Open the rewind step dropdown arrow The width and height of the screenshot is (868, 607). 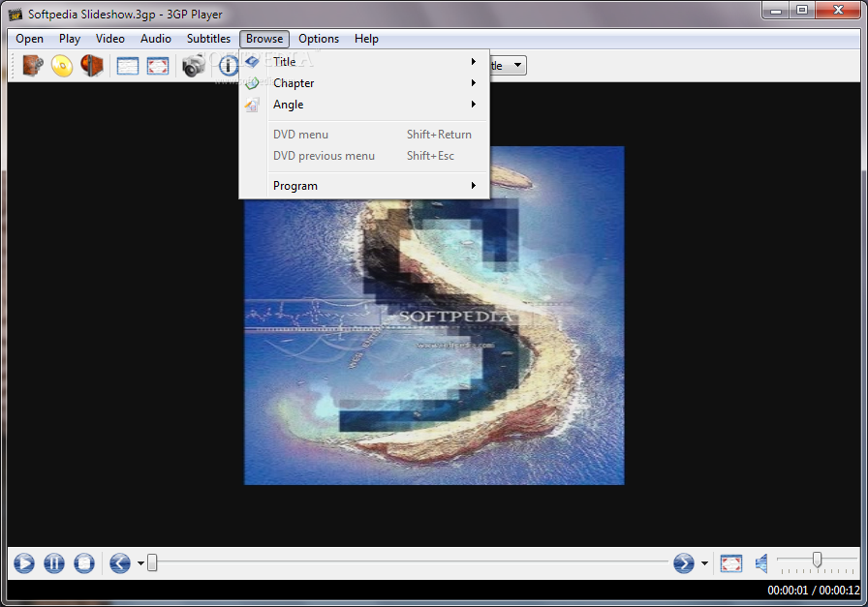coord(140,563)
